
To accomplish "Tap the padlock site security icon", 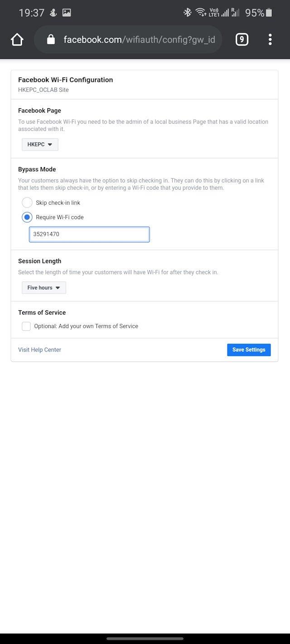I will (x=51, y=40).
